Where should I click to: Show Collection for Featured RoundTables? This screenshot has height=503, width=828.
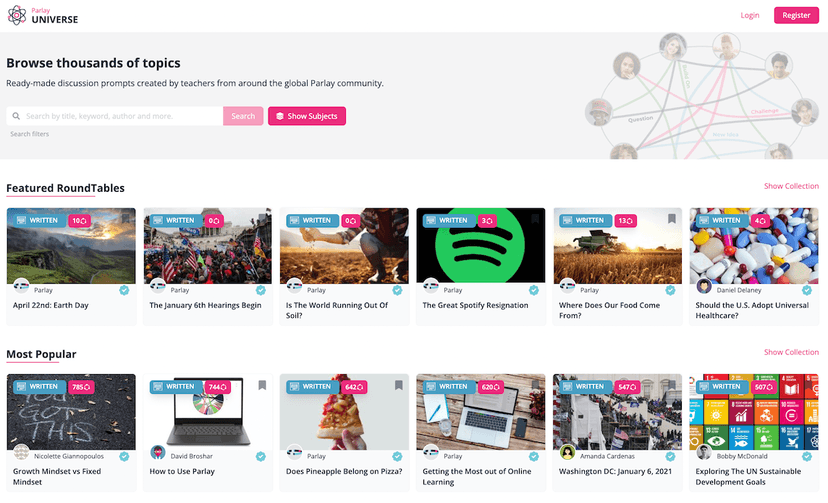pos(791,186)
